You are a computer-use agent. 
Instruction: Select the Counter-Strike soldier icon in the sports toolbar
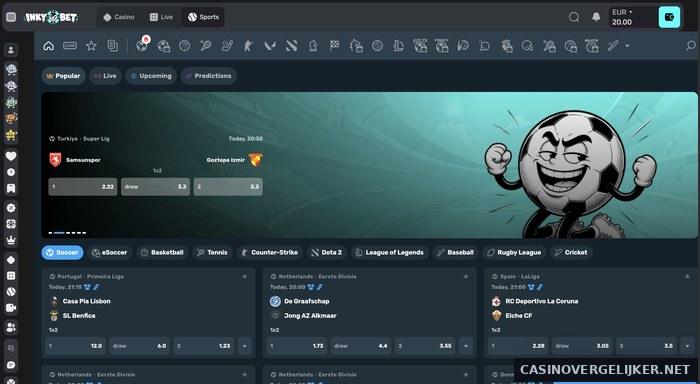(248, 46)
